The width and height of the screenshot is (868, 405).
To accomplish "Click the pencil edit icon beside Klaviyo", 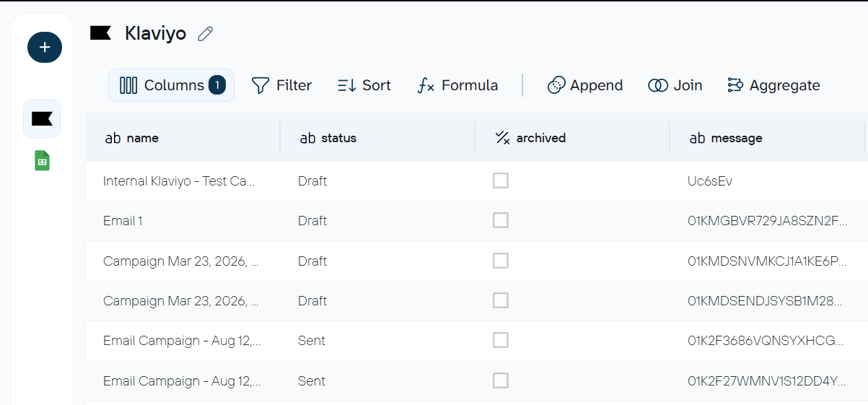I will tap(206, 33).
